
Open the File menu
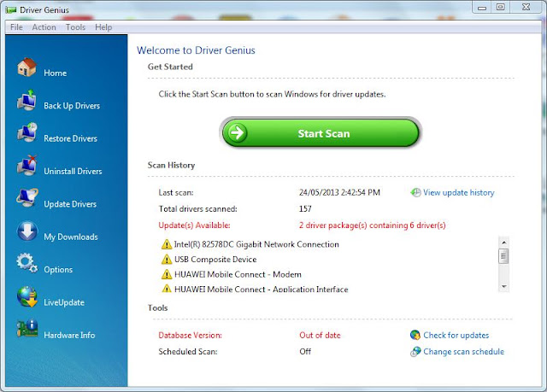point(16,27)
